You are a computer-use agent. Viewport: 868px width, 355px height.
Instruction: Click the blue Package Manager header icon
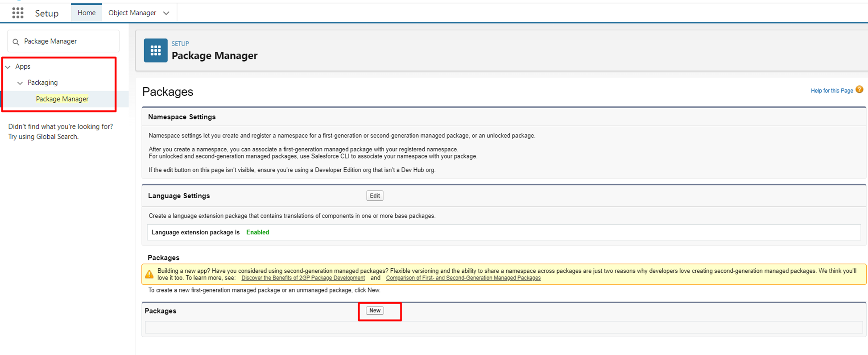coord(155,50)
